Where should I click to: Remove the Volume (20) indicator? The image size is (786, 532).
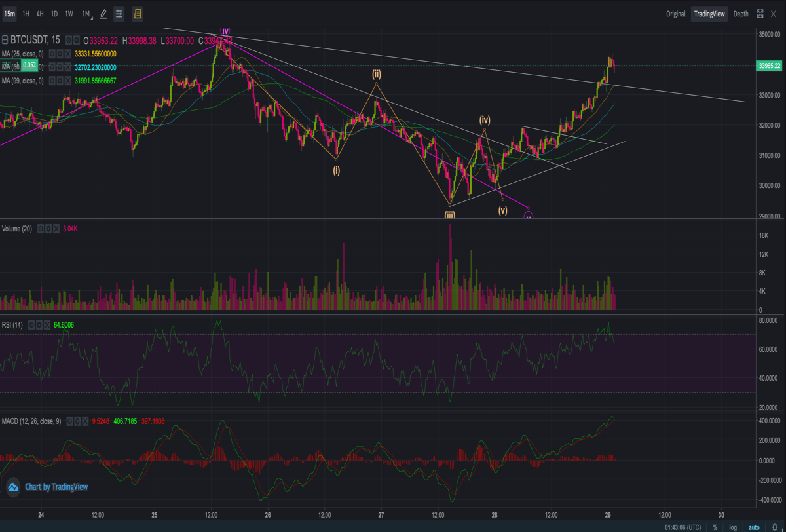[x=56, y=229]
